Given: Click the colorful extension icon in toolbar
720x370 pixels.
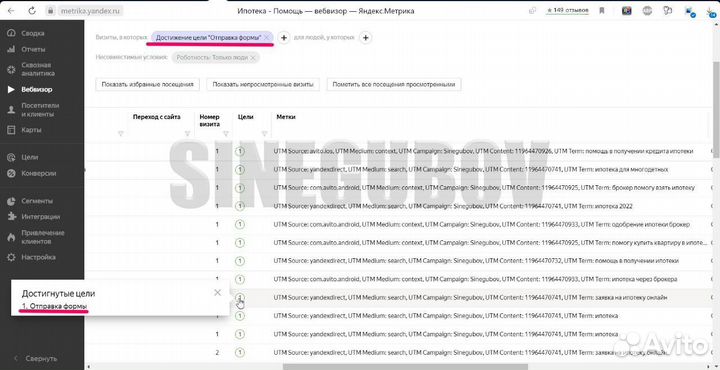Looking at the screenshot, I should click(x=626, y=11).
